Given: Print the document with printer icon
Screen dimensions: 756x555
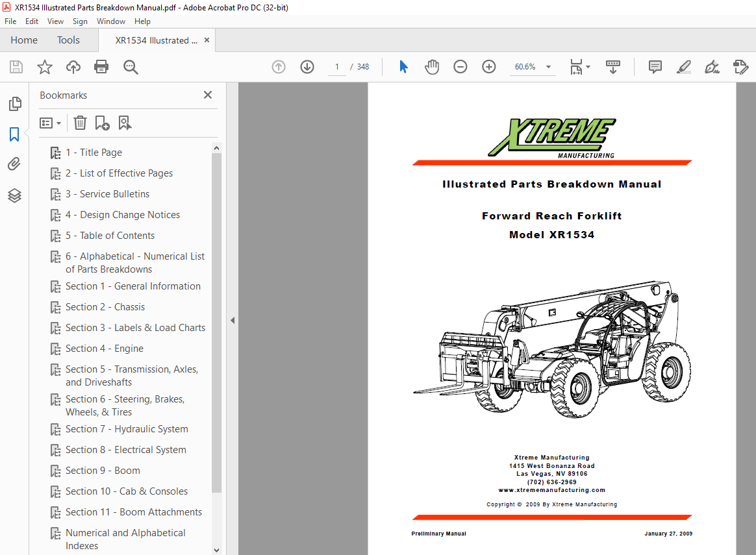Looking at the screenshot, I should [101, 66].
